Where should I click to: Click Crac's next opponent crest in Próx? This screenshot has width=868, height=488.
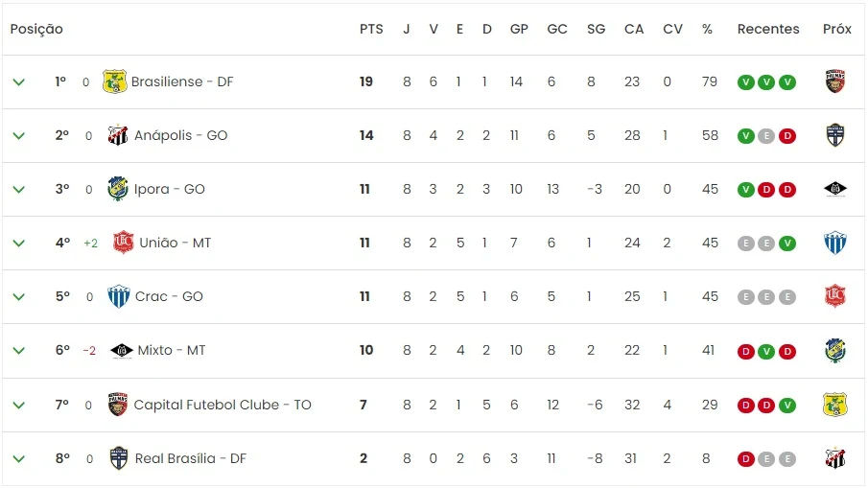pyautogui.click(x=834, y=296)
